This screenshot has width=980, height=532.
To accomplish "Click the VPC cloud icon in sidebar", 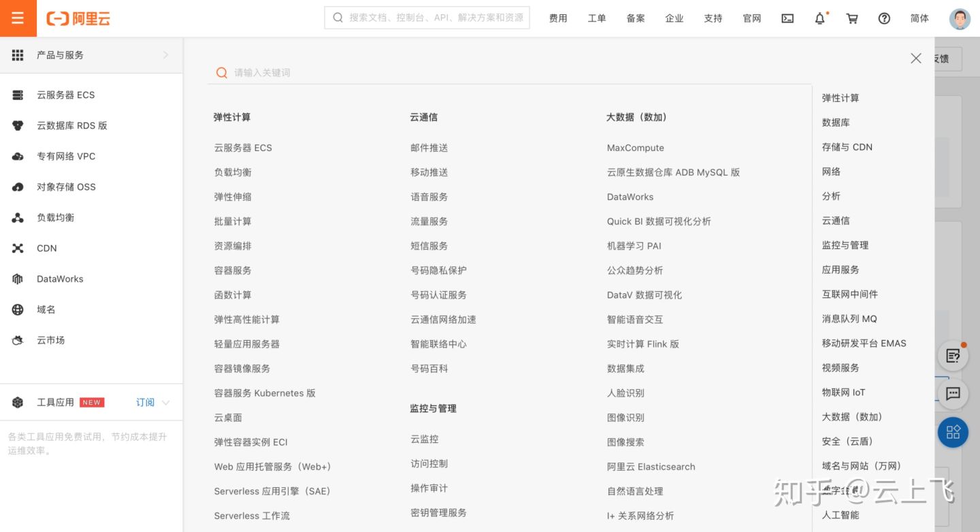I will [x=18, y=156].
